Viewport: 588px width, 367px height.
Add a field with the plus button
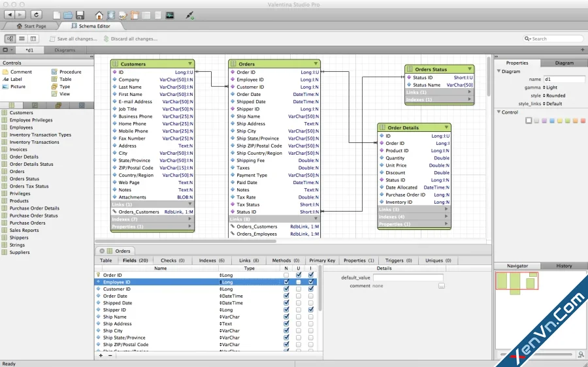[x=101, y=355]
